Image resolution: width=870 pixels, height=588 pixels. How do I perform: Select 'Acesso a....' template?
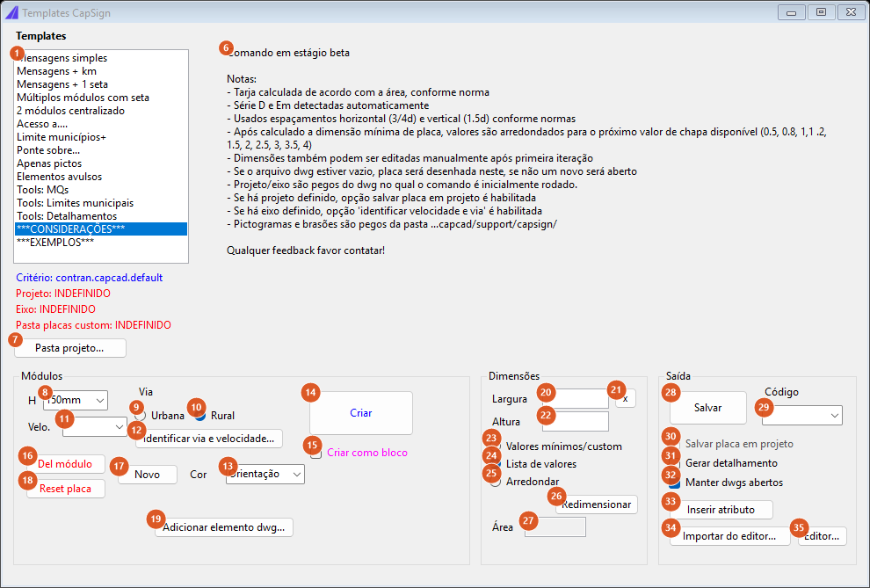(101, 124)
